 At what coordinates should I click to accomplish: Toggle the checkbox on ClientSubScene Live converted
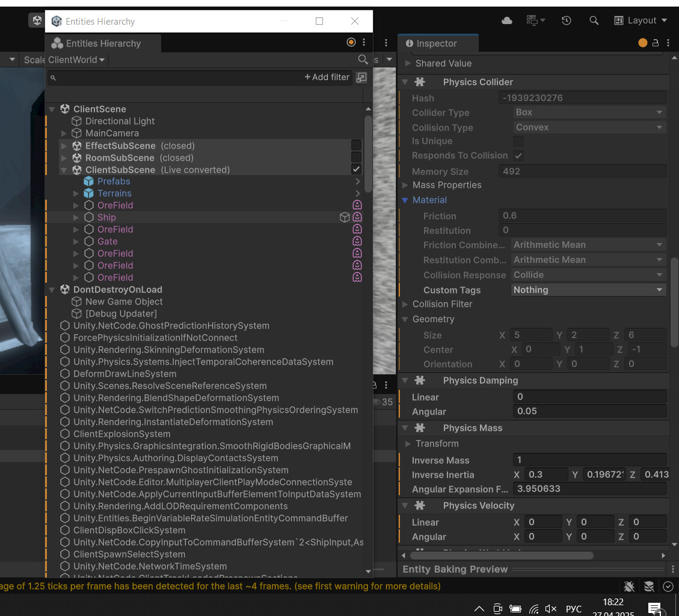357,169
